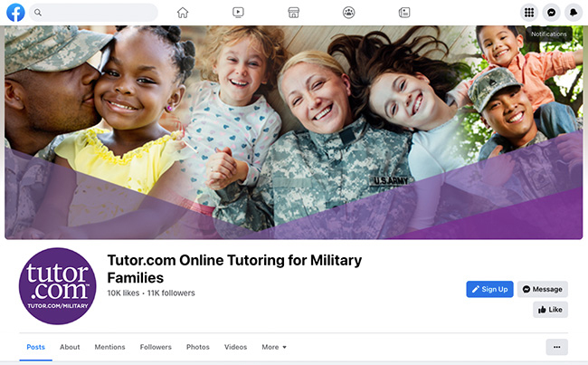Open the Gaming feed icon

click(x=404, y=13)
